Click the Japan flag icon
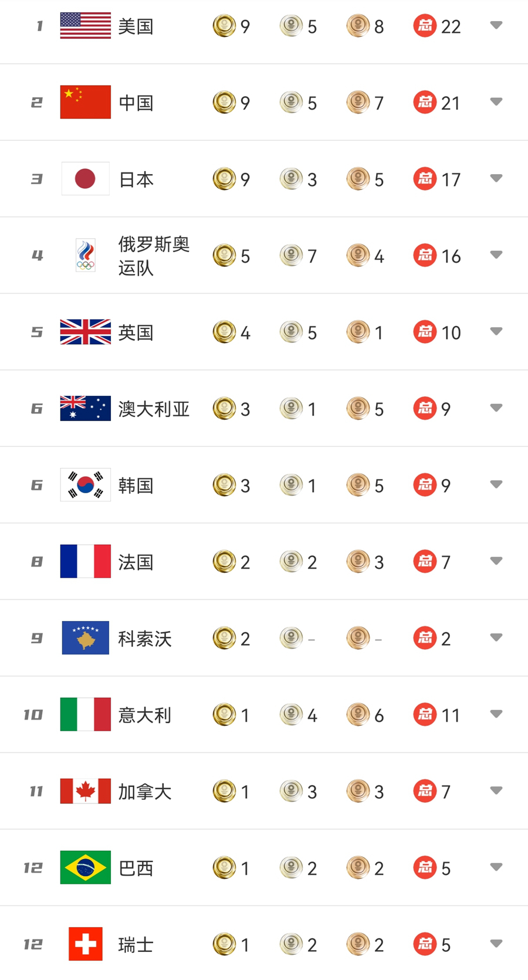This screenshot has width=528, height=980. click(x=85, y=178)
